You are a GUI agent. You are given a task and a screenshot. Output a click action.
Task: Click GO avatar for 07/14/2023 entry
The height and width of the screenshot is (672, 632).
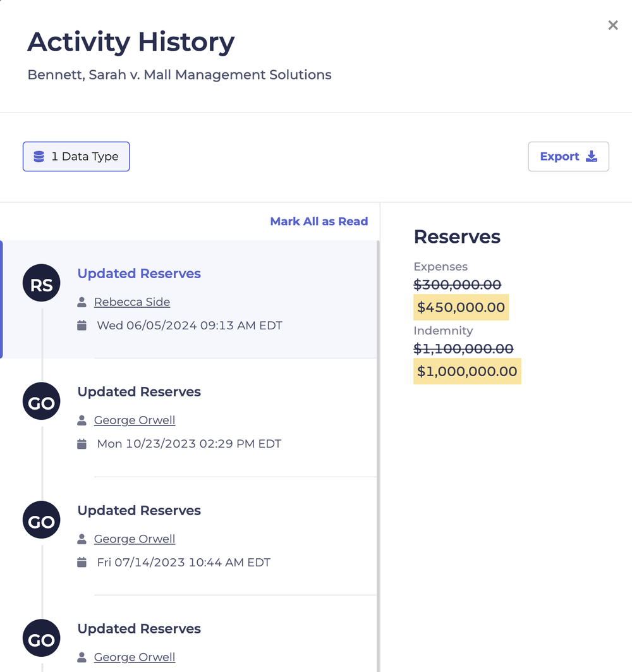coord(42,520)
